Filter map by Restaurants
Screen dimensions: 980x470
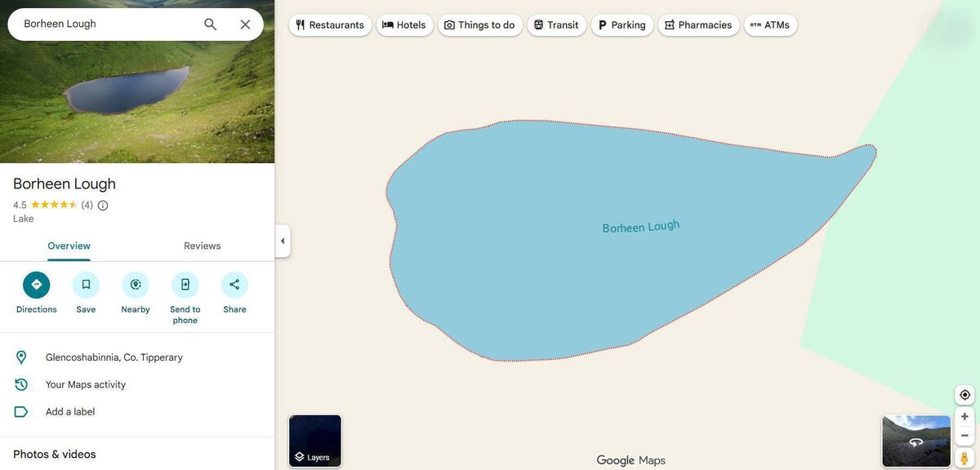(330, 25)
